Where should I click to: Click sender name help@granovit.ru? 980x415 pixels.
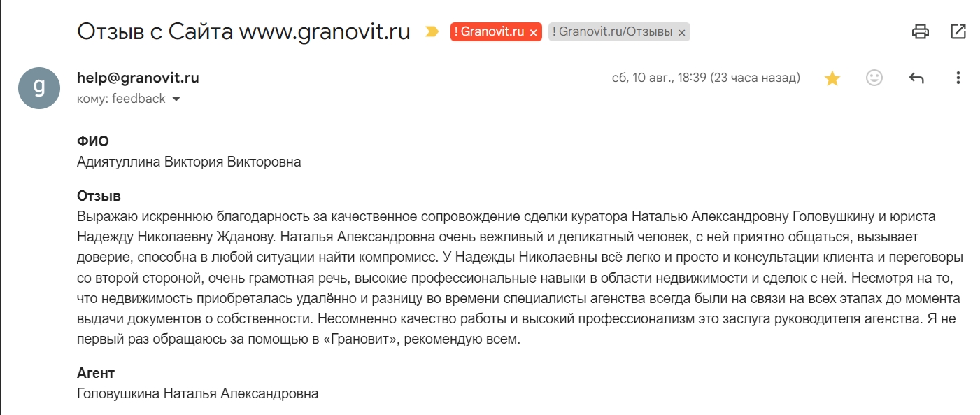point(138,78)
